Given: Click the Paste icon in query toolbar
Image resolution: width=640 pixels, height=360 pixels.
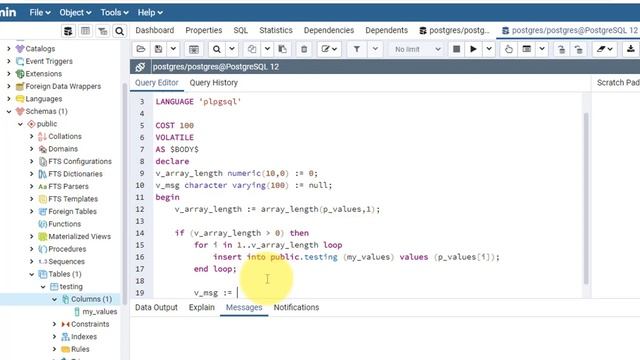Looking at the screenshot, I should 282,49.
